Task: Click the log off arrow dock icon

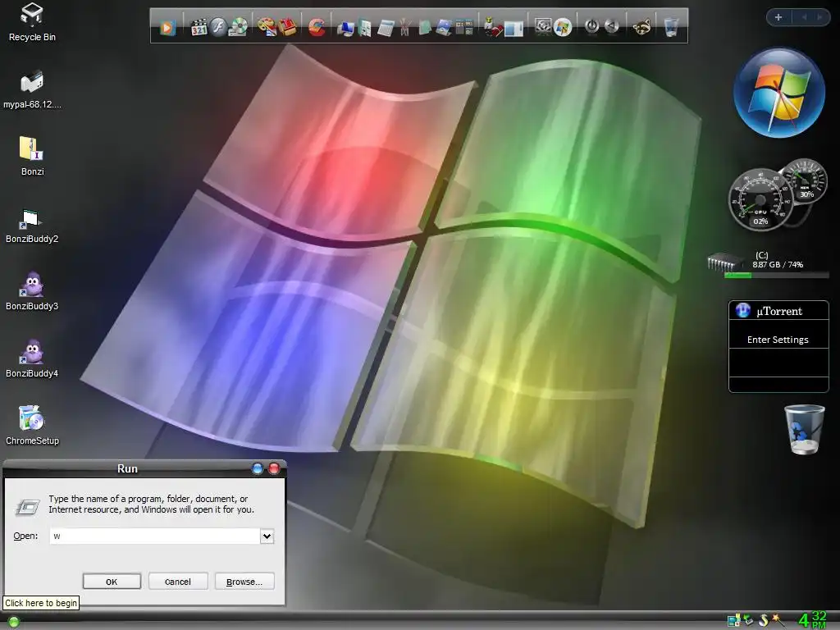Action: coord(611,26)
